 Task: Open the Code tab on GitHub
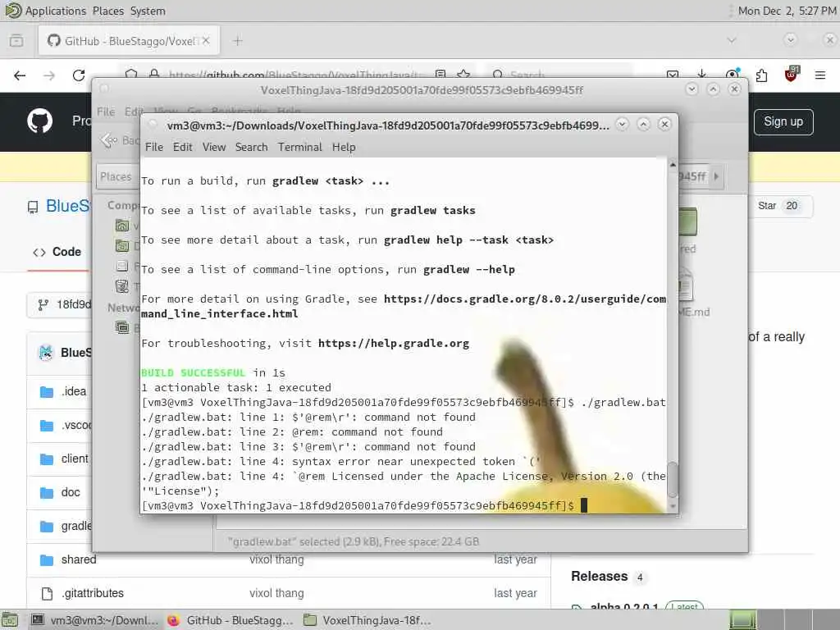pos(57,252)
